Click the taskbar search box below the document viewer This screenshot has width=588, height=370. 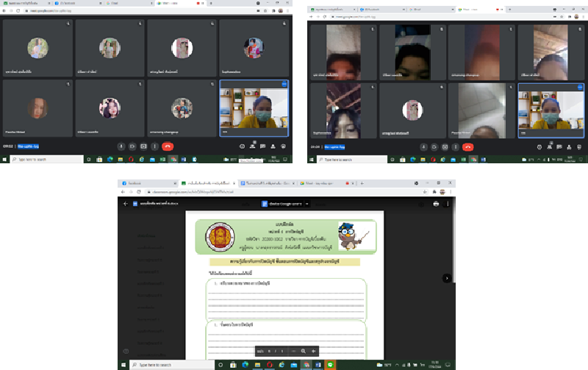[165, 365]
